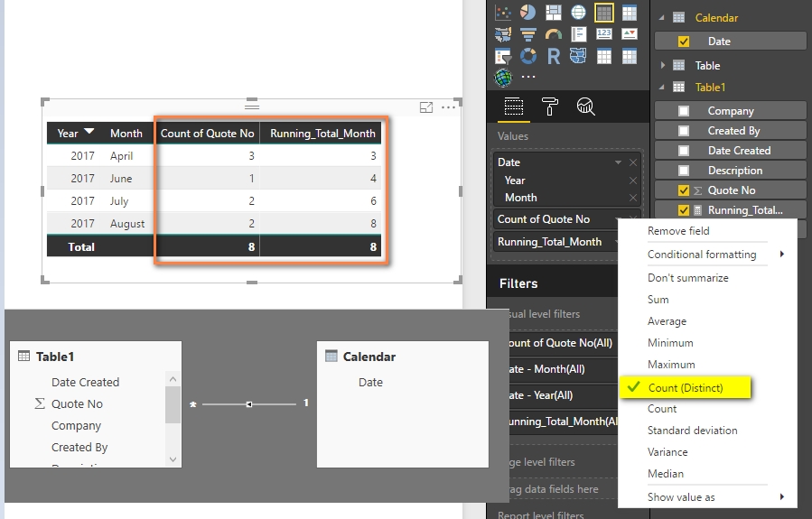Viewport: 812px width, 519px height.
Task: Click Table1 field list scroll down arrow
Action: pos(173,459)
